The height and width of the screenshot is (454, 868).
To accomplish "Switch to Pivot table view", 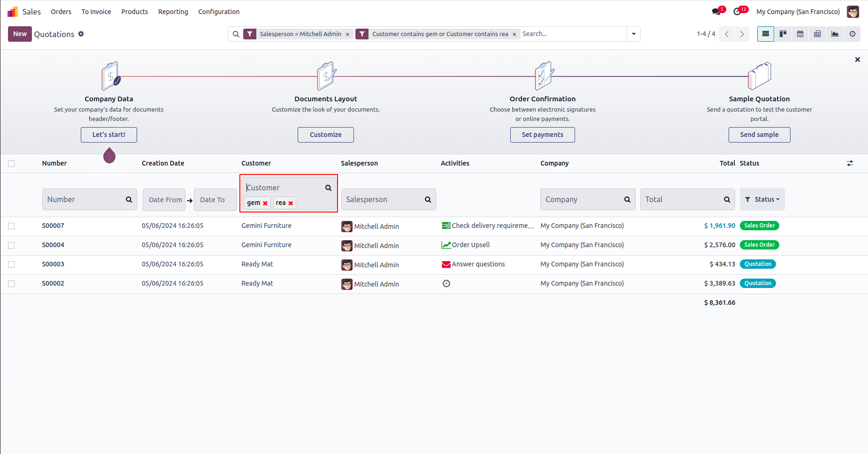I will [x=817, y=34].
